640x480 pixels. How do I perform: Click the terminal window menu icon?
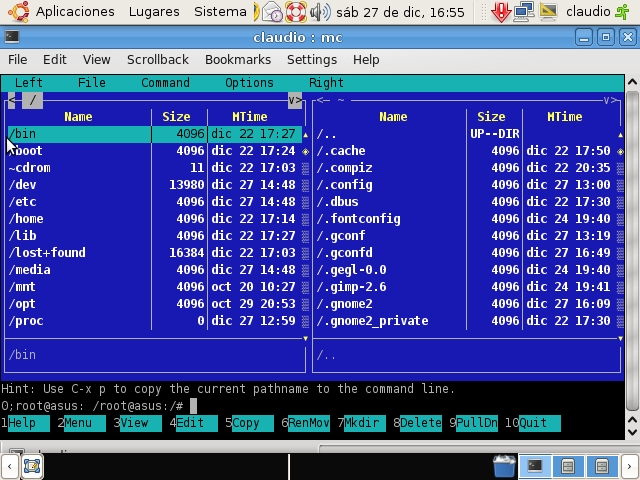click(x=12, y=37)
